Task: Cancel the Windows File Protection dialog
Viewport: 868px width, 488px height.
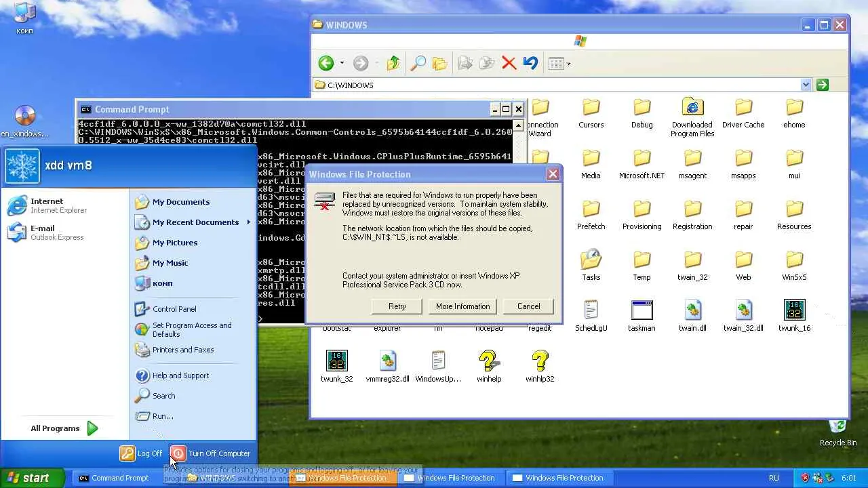Action: [x=529, y=306]
